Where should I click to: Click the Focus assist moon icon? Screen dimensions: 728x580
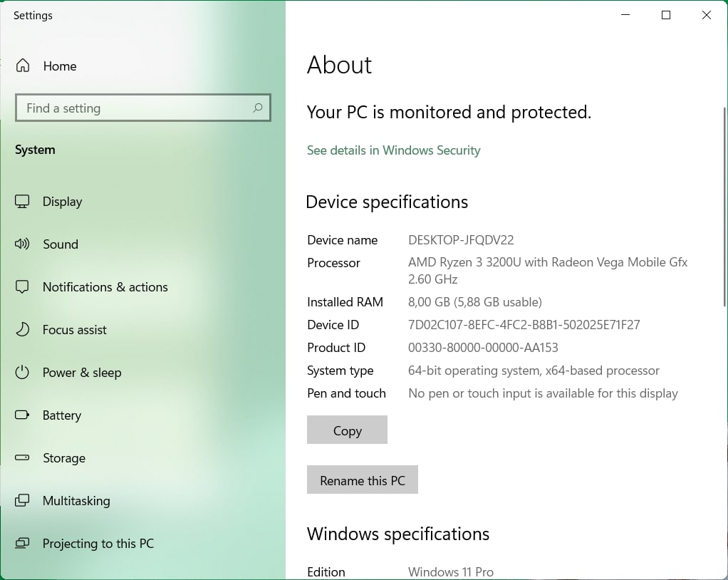coord(22,329)
